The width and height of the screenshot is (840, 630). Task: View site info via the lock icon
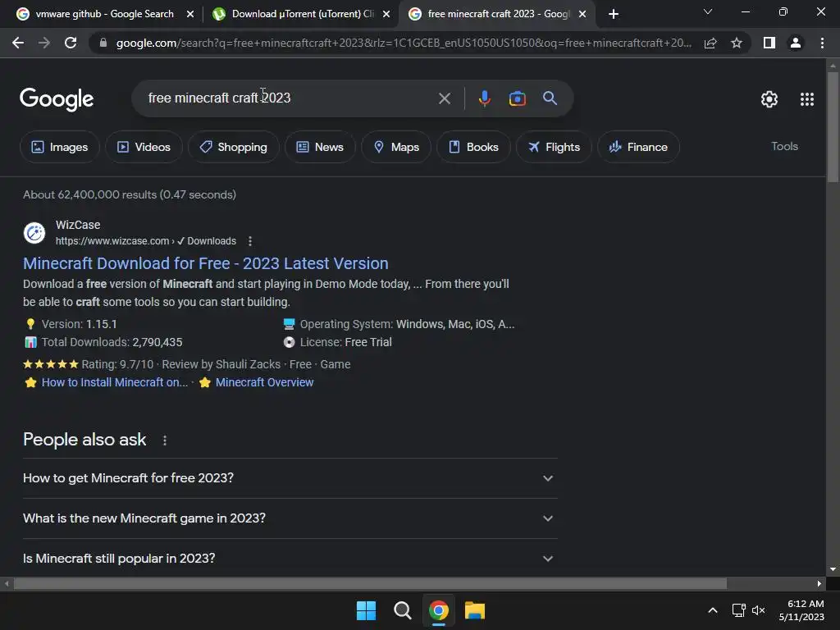(x=103, y=43)
